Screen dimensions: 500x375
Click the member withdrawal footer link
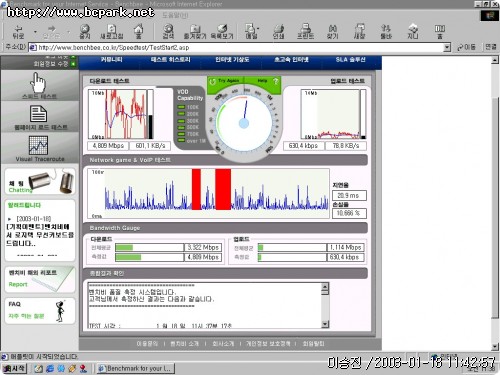[x=313, y=344]
